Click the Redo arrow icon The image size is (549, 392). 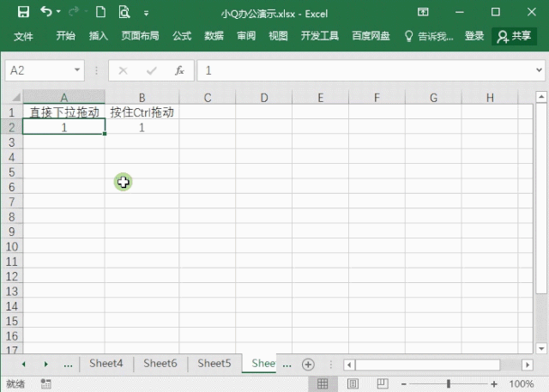[74, 12]
